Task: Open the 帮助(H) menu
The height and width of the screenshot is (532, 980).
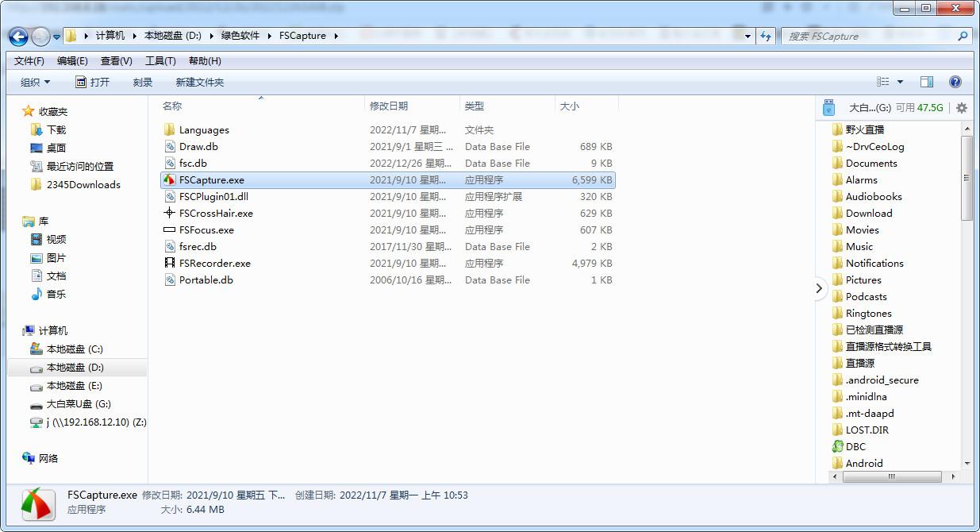Action: 205,61
